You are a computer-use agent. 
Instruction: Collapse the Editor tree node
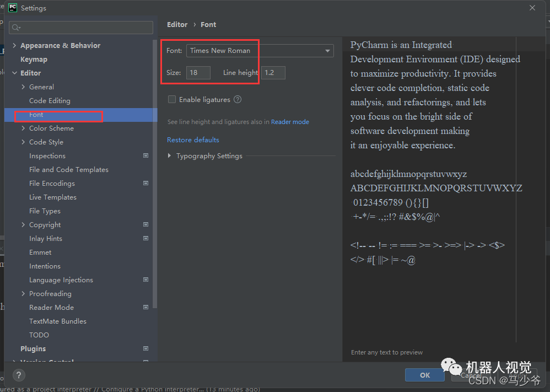pos(14,73)
